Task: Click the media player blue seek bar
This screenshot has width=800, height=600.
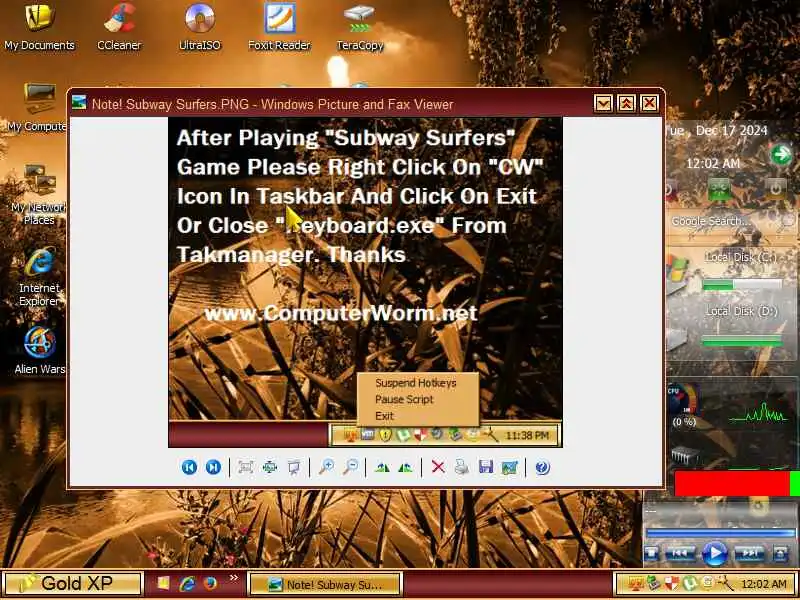Action: click(x=719, y=533)
